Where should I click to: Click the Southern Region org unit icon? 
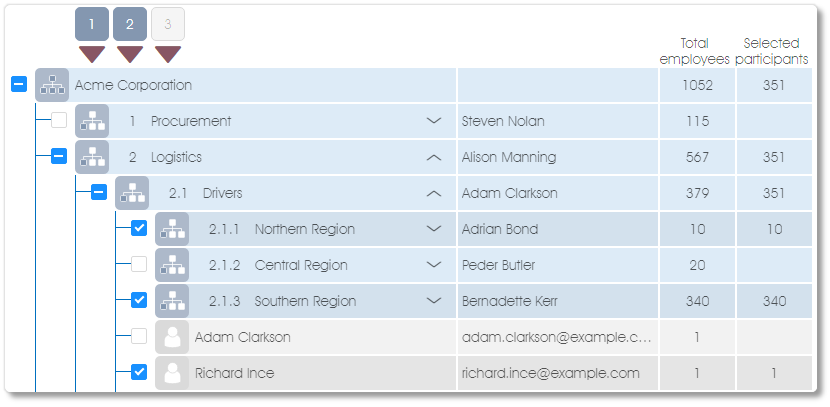172,301
